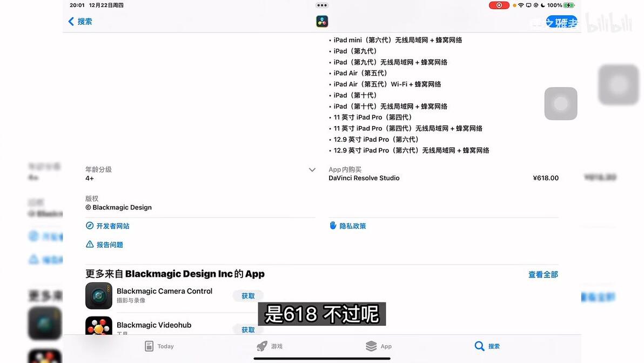The image size is (644, 363).
Task: Tap the ¥618.00 price
Action: [546, 178]
